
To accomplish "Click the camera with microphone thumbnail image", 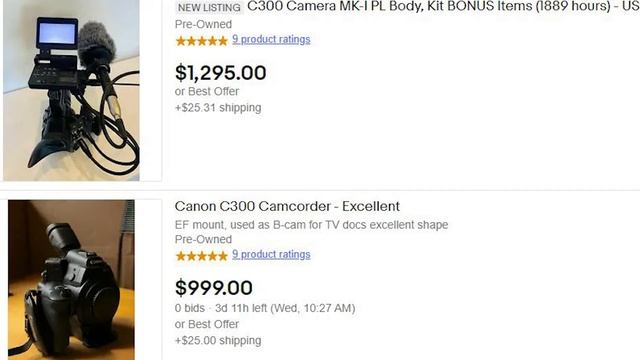I will point(71,90).
